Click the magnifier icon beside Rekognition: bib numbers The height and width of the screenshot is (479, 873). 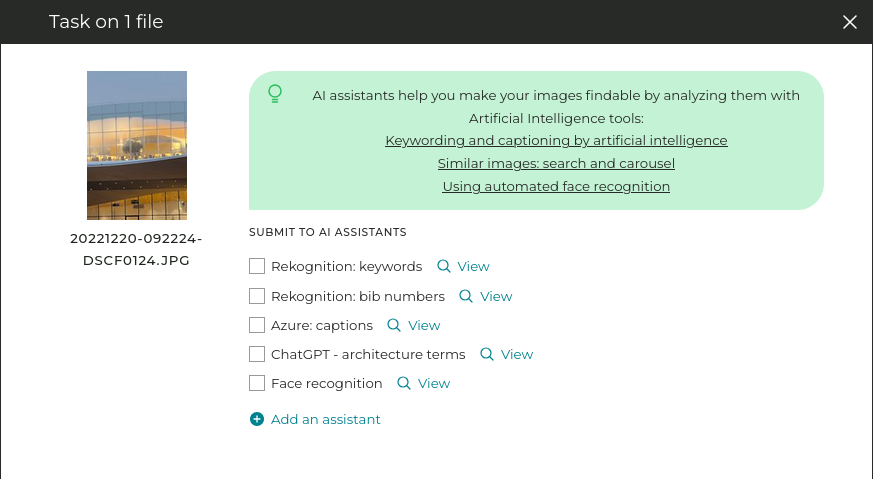[466, 296]
